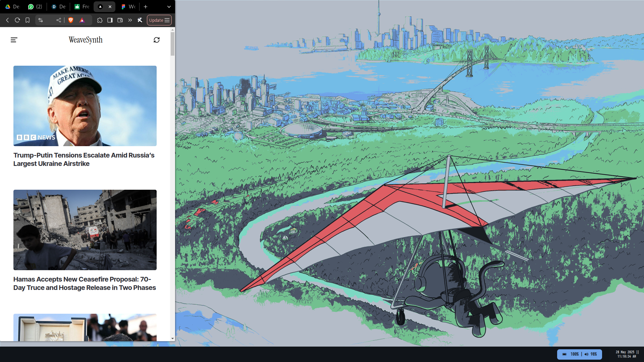Click the Update menu button

point(159,20)
